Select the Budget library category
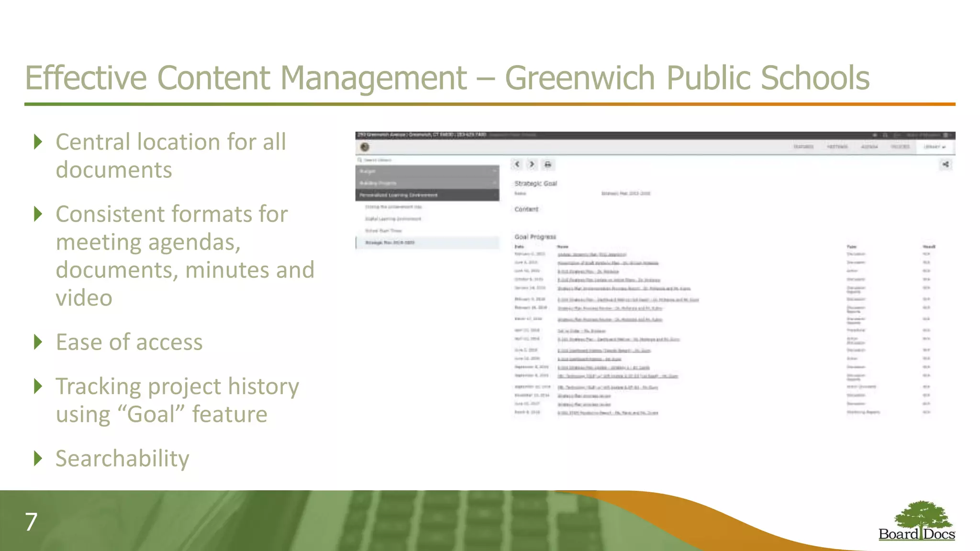This screenshot has height=551, width=980. [427, 171]
